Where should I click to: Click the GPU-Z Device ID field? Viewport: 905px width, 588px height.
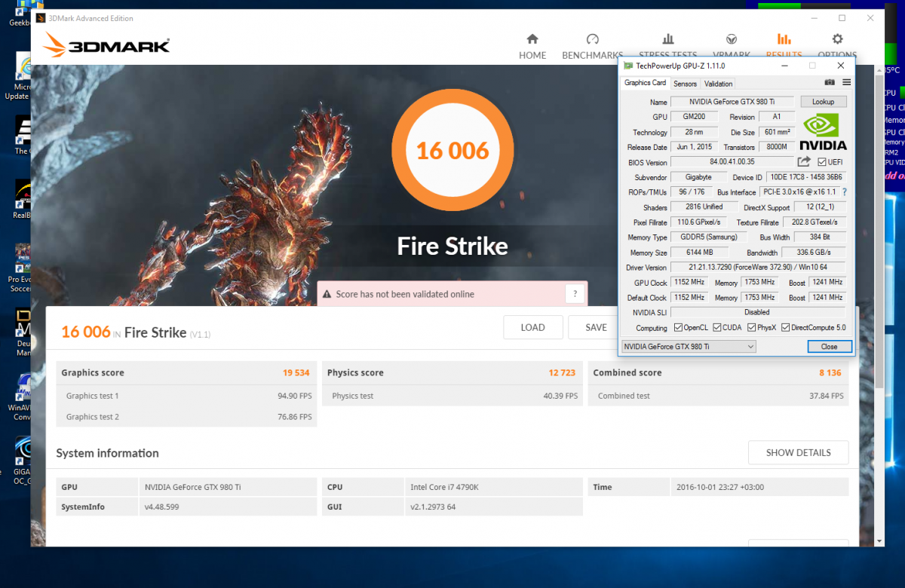pyautogui.click(x=805, y=177)
